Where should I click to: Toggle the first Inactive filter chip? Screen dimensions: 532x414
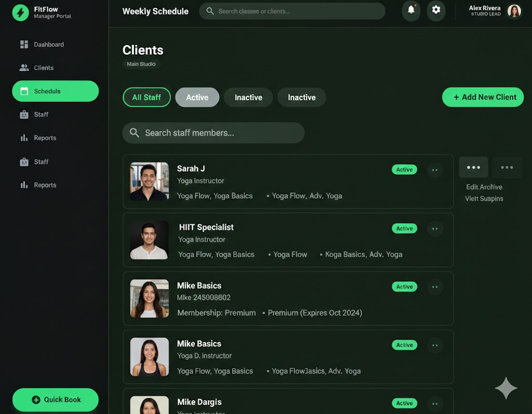248,97
